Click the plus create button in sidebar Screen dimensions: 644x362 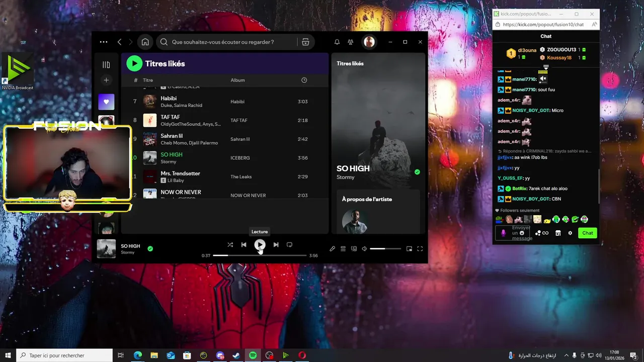coord(106,80)
